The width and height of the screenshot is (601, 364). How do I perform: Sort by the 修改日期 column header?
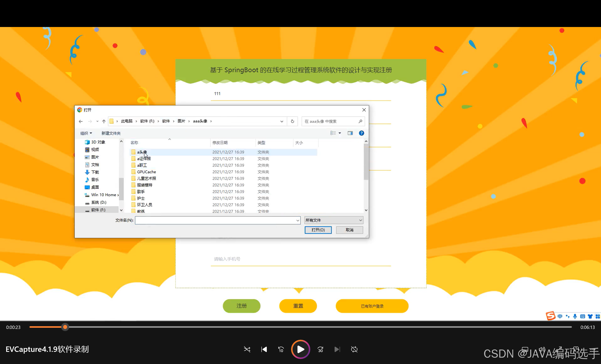220,143
